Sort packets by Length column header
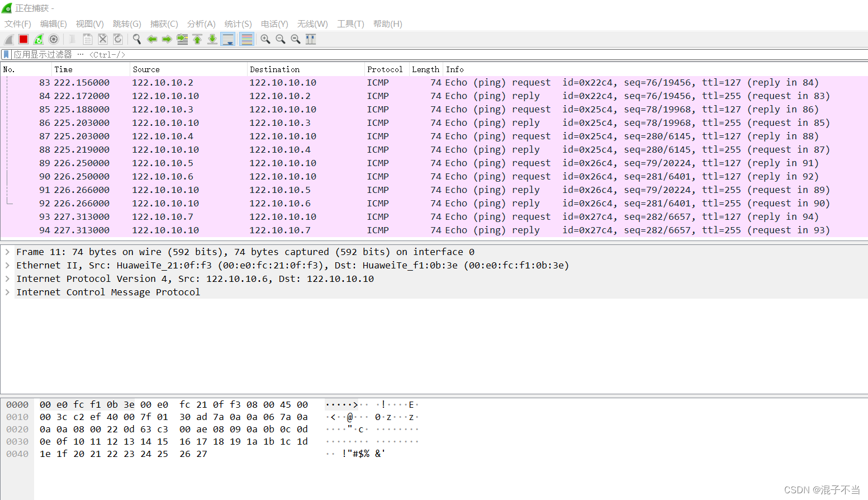 [426, 69]
